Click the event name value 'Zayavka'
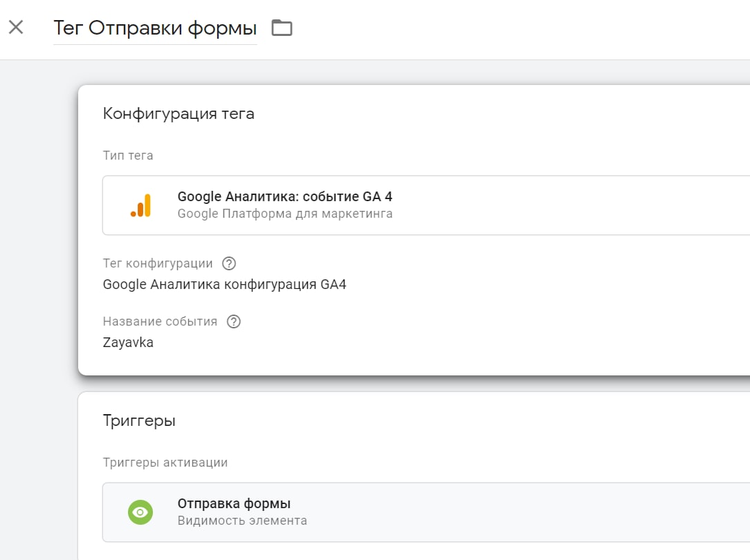This screenshot has width=750, height=560. (x=128, y=343)
